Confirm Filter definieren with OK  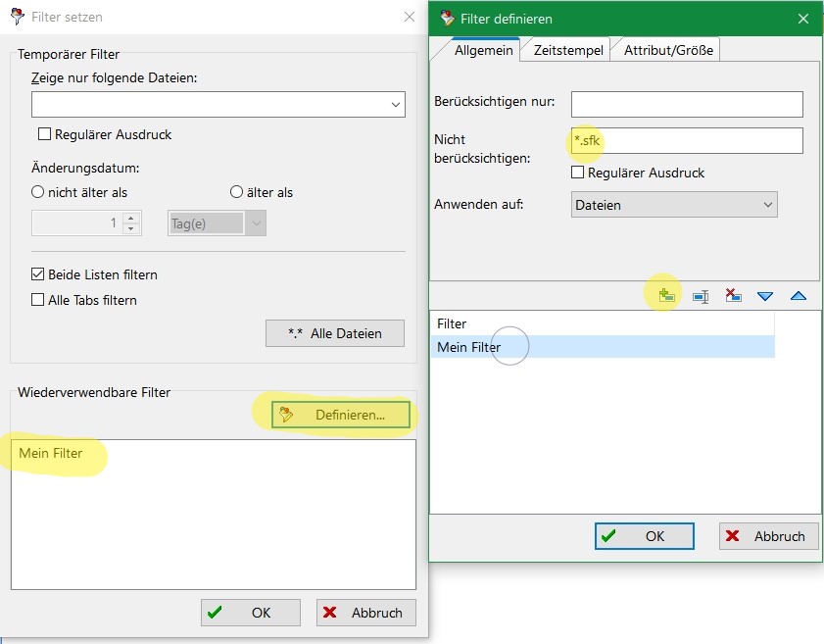tap(645, 536)
